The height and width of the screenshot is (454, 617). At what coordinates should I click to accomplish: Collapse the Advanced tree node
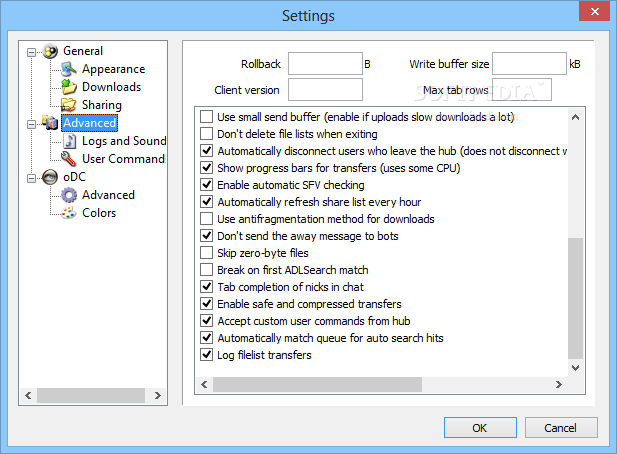coord(31,124)
